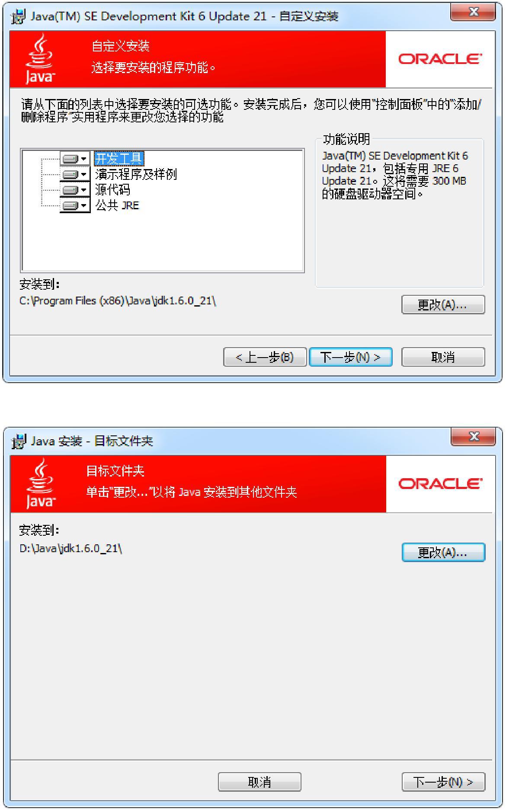506x812 pixels.
Task: Select the 开发工具 tree item
Action: coord(119,159)
